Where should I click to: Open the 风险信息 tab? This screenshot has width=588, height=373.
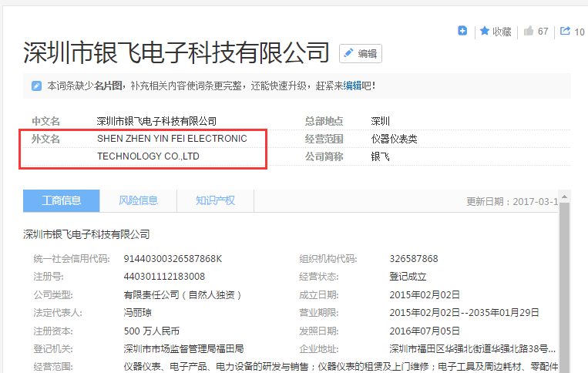139,200
